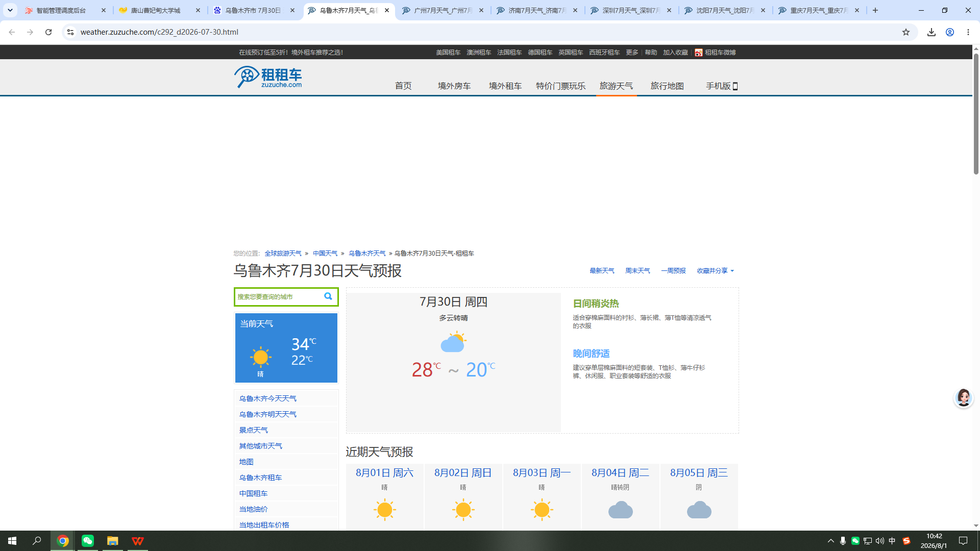Click the 全球旅游天气 breadcrumb link

[x=283, y=254]
